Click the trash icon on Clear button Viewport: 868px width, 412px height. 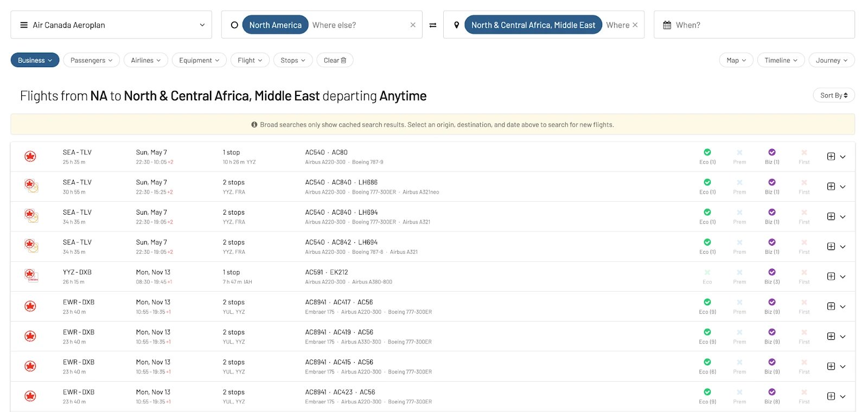click(x=343, y=60)
